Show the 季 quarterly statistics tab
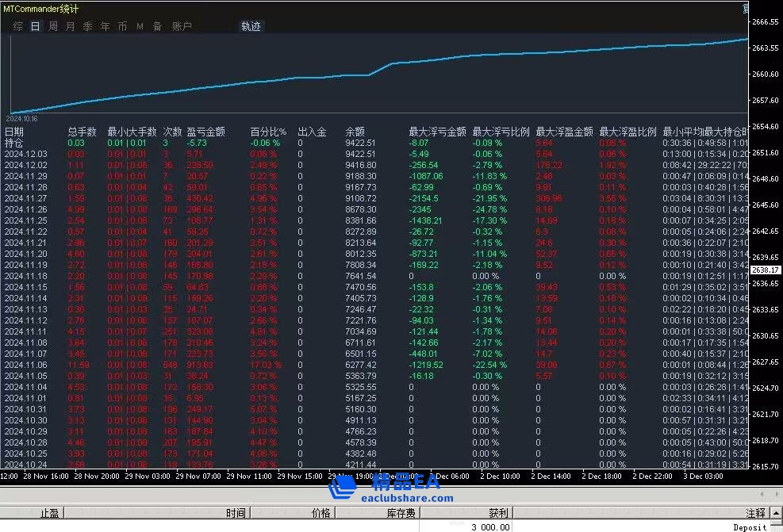 click(87, 26)
